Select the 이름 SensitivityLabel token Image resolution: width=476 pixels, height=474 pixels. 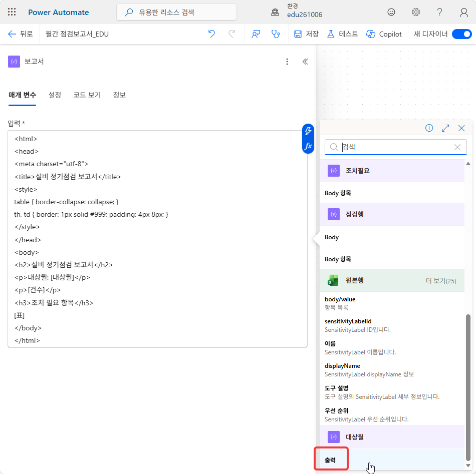click(392, 348)
